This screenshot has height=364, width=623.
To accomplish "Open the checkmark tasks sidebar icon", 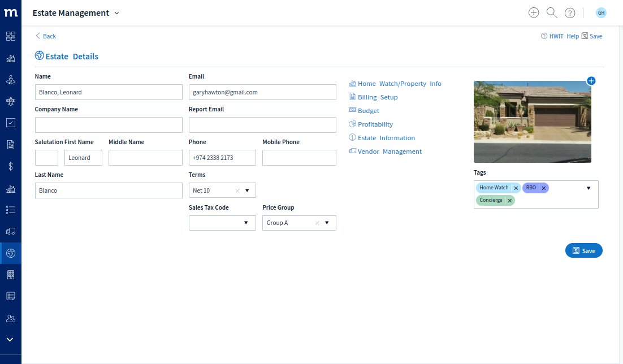I will click(x=11, y=123).
